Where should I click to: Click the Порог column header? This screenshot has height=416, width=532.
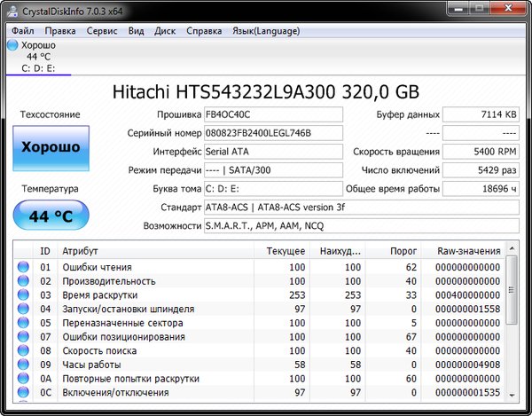[x=393, y=251]
